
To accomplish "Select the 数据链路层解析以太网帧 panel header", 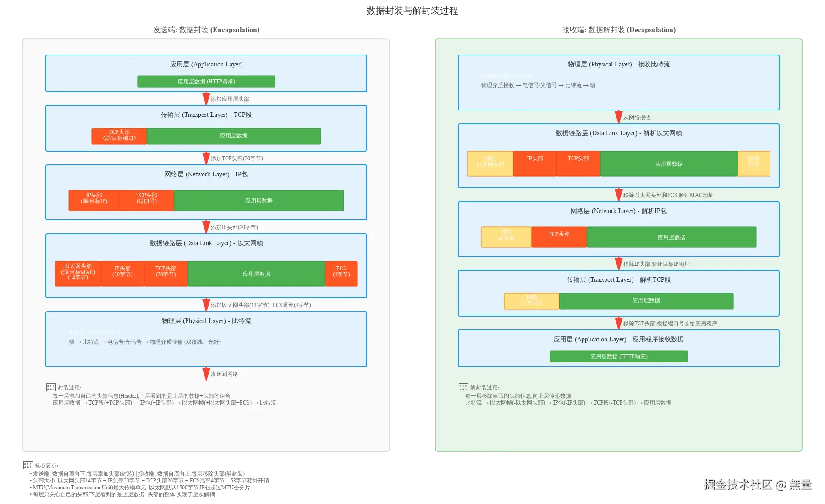I will (618, 133).
